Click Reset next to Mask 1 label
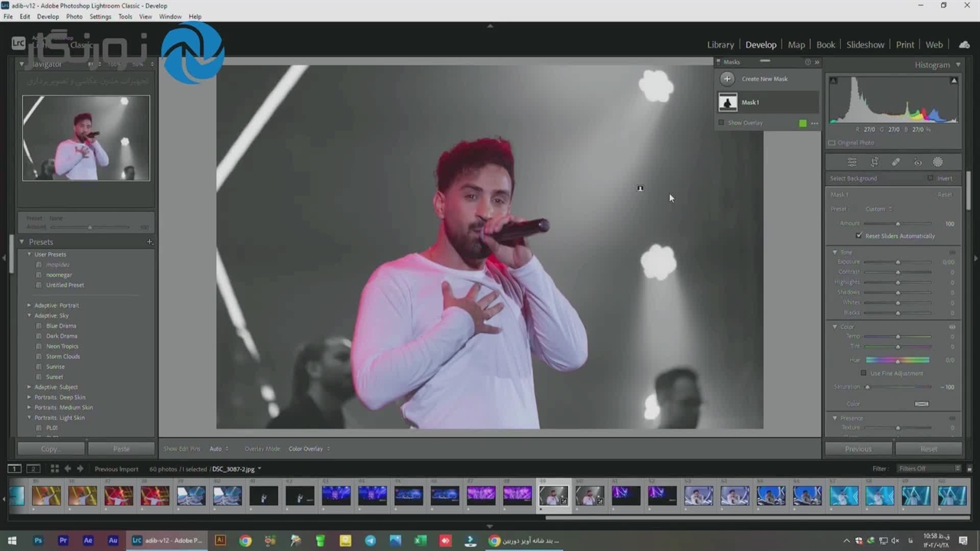 tap(945, 194)
